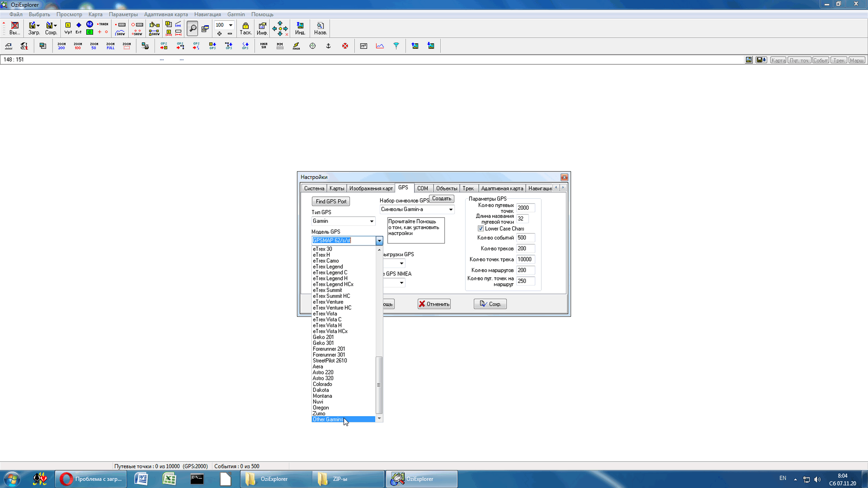
Task: Click the Find GPS Port button
Action: (331, 201)
